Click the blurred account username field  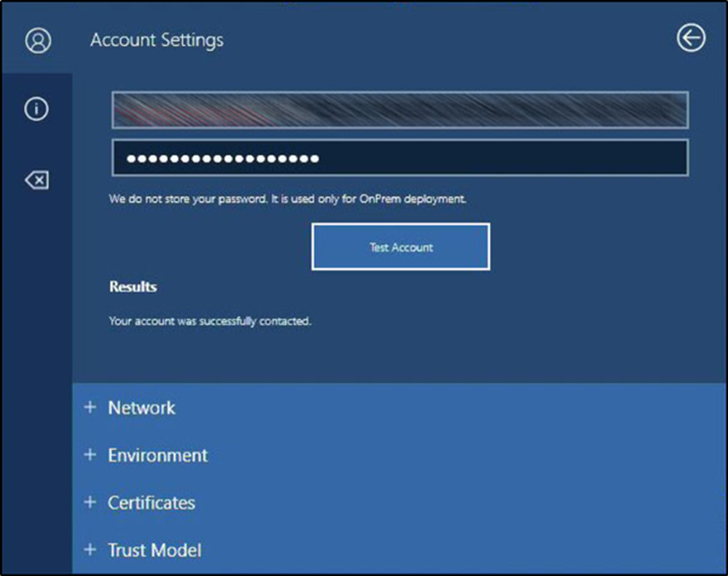400,110
